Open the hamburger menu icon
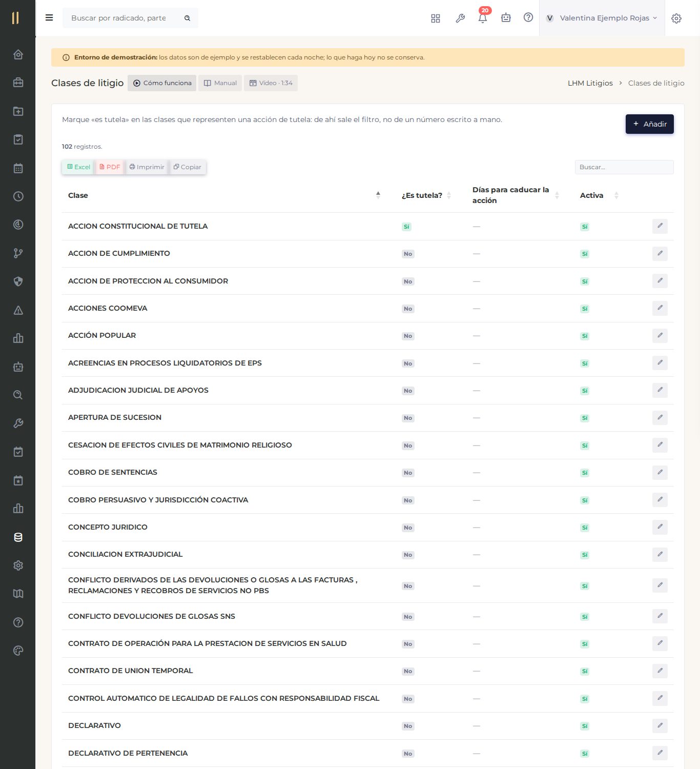 pyautogui.click(x=49, y=18)
